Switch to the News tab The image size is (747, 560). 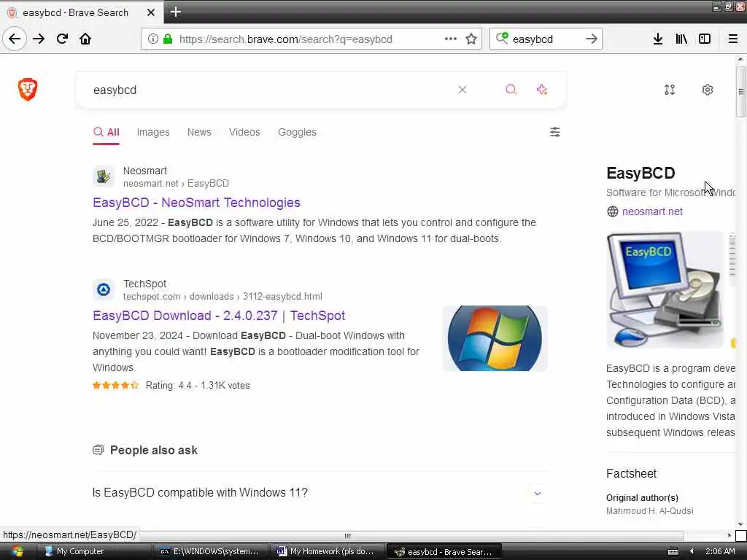pyautogui.click(x=199, y=132)
